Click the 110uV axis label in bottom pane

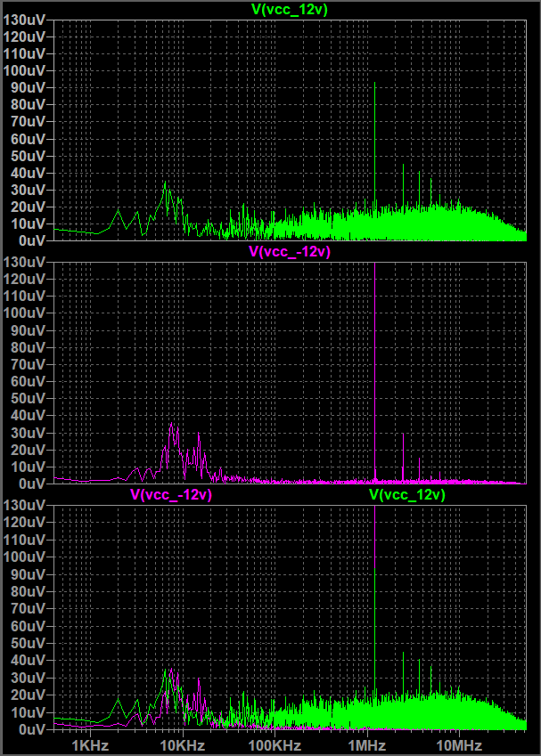pos(24,540)
